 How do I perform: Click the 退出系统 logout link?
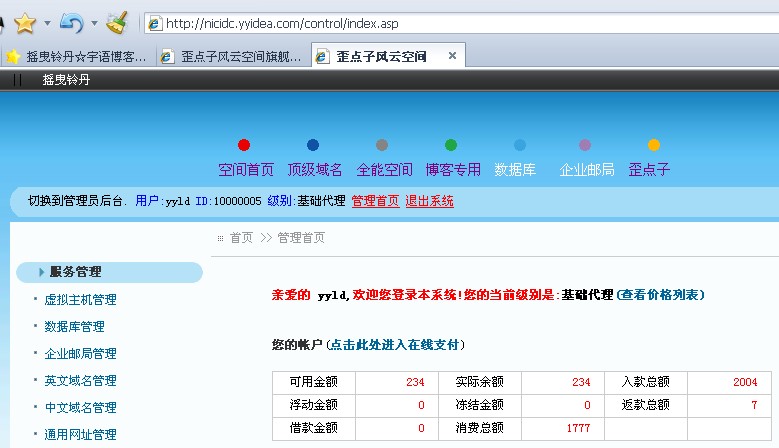[x=429, y=201]
